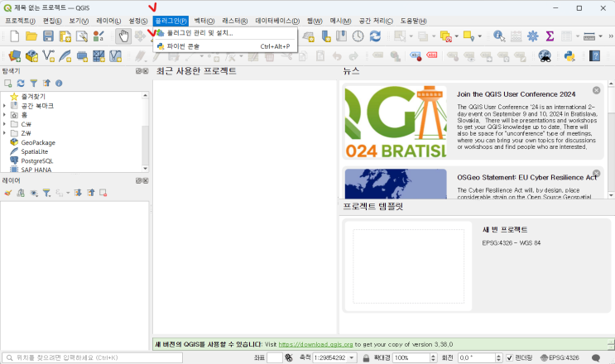Select 플러그인 관리 및 설치 menu entry
The height and width of the screenshot is (364, 615).
(x=225, y=33)
